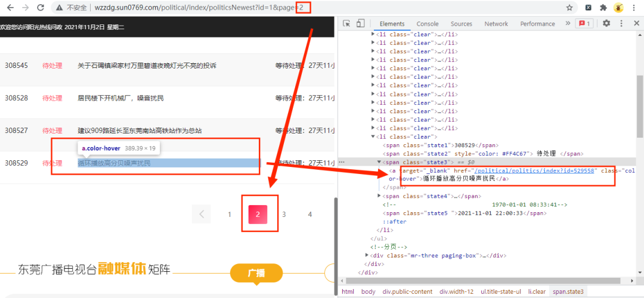The image size is (644, 298).
Task: Click the row ellipsis next to state3
Action: click(x=342, y=162)
